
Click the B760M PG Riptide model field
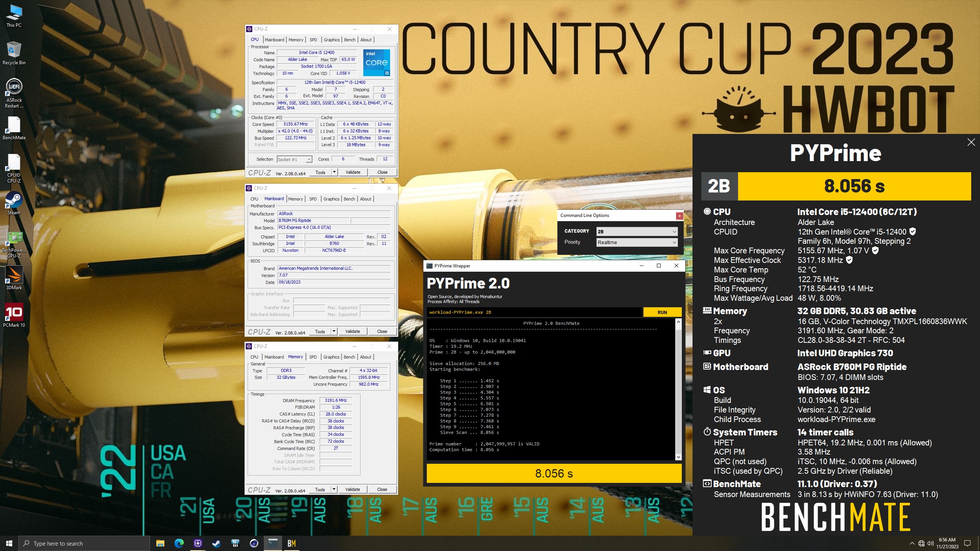[x=314, y=220]
